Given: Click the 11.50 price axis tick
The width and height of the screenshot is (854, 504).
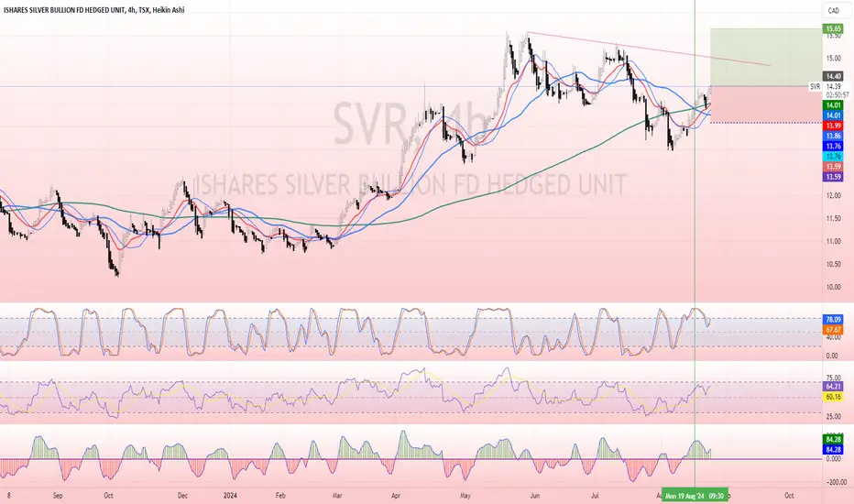Looking at the screenshot, I should pyautogui.click(x=833, y=218).
